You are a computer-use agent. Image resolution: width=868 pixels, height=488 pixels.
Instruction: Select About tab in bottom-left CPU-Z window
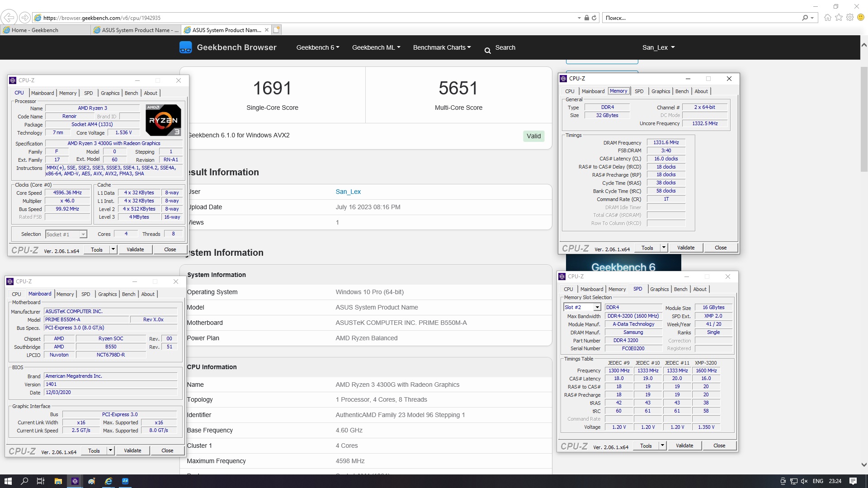click(148, 294)
